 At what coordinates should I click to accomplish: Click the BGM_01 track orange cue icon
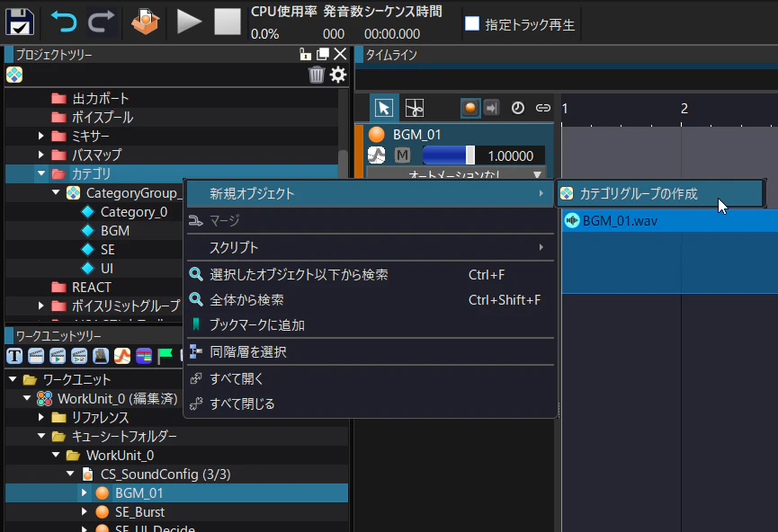pyautogui.click(x=377, y=135)
